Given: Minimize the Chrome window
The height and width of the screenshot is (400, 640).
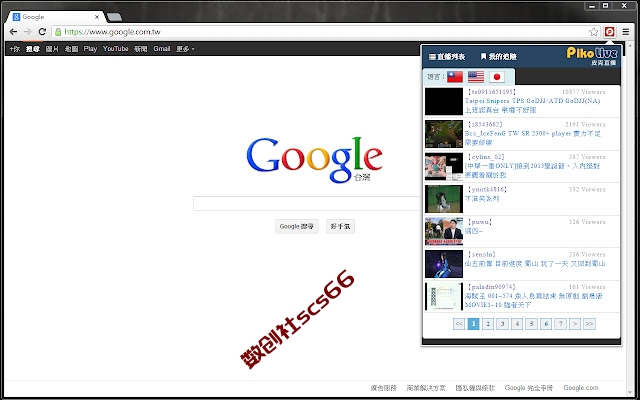Looking at the screenshot, I should tap(592, 6).
